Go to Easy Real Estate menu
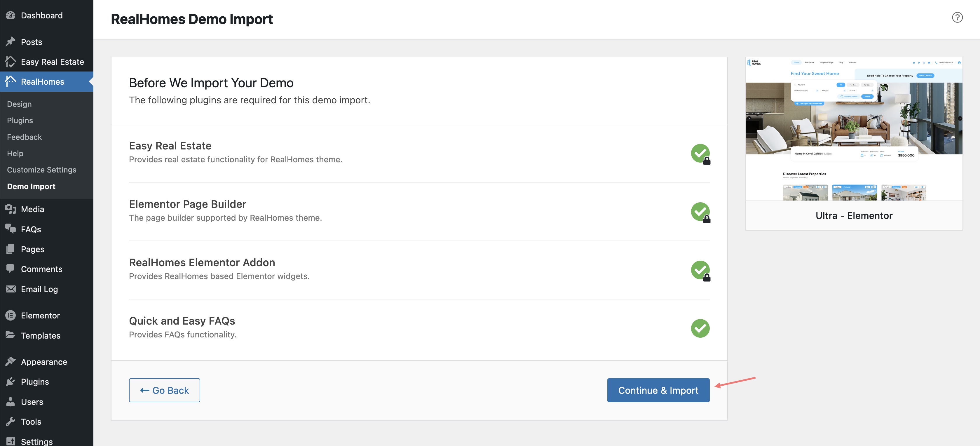The height and width of the screenshot is (446, 980). [x=46, y=62]
